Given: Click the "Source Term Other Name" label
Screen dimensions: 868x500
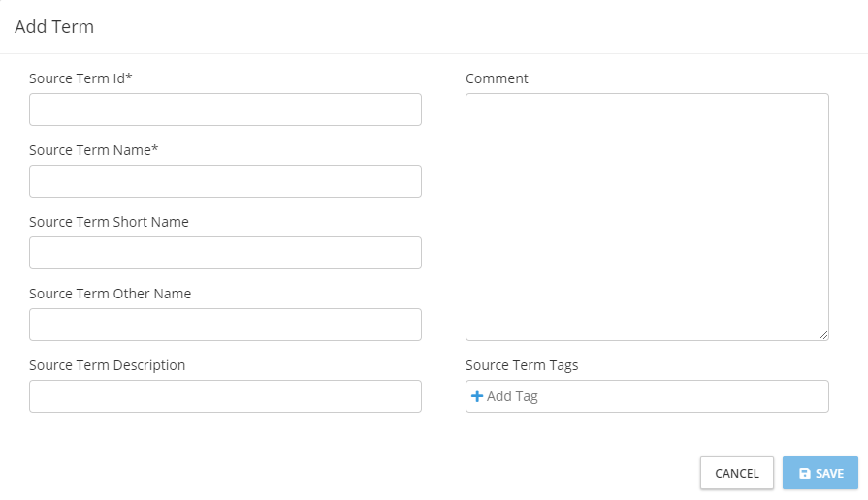Looking at the screenshot, I should [110, 294].
